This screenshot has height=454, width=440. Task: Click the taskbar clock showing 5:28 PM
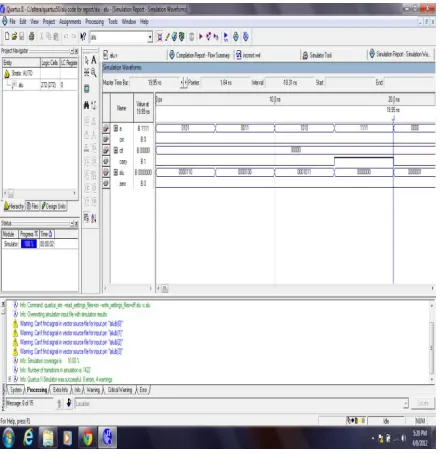pos(420,438)
